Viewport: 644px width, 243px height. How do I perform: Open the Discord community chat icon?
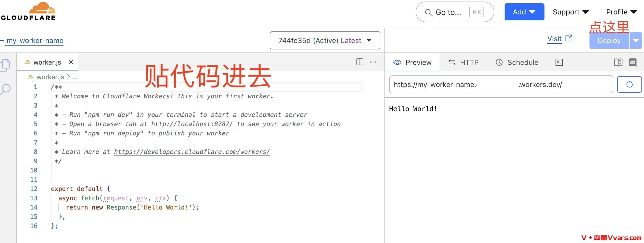632,62
